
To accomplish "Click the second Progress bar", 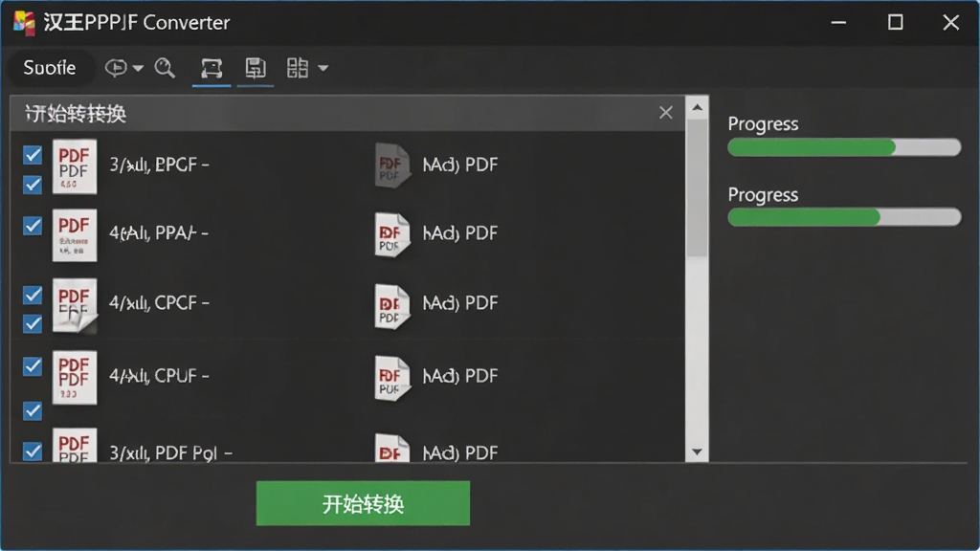I will [844, 217].
